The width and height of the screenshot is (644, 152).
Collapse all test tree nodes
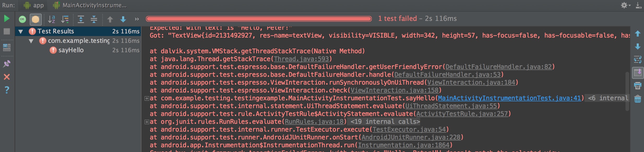point(94,19)
